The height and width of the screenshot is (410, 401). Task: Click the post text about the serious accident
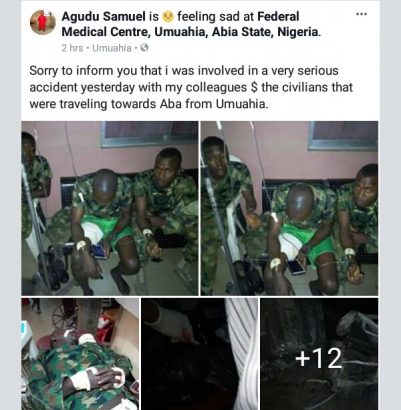[191, 87]
